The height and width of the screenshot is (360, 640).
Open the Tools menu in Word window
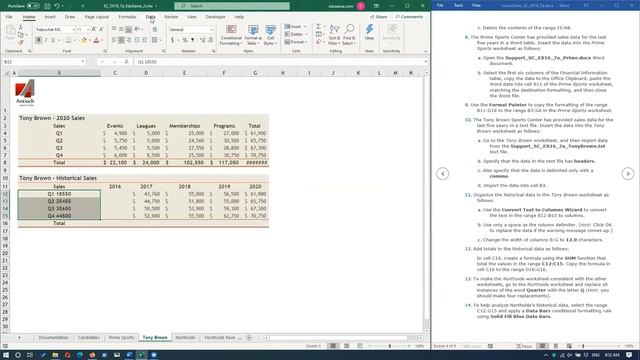pyautogui.click(x=458, y=6)
